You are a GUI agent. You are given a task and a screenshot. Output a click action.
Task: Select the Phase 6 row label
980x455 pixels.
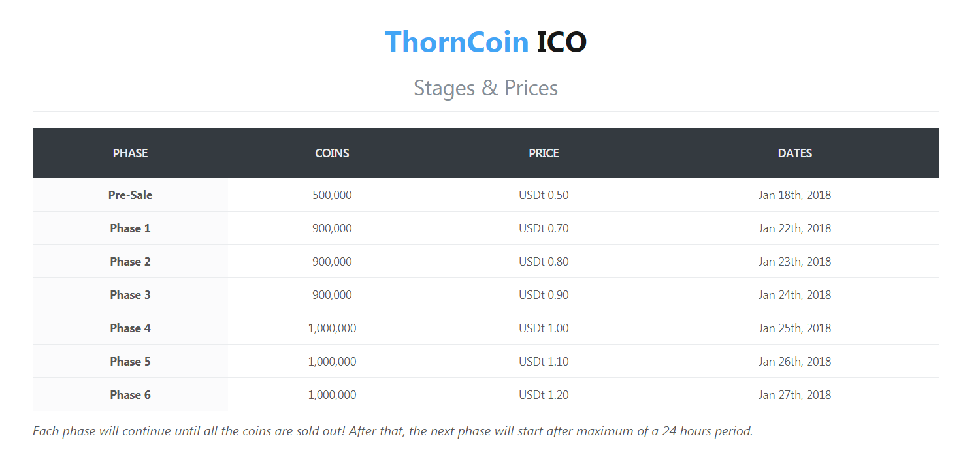coord(130,394)
